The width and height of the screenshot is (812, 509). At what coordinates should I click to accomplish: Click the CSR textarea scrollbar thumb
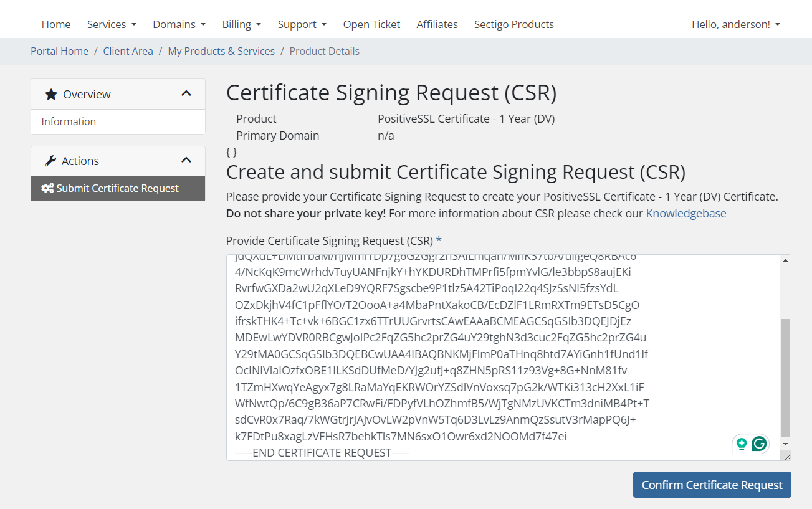[x=785, y=378]
